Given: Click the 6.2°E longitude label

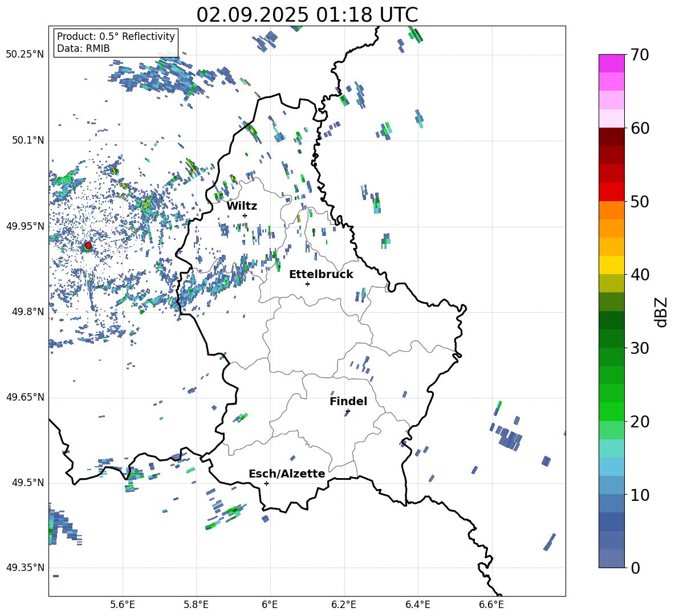Looking at the screenshot, I should (344, 605).
